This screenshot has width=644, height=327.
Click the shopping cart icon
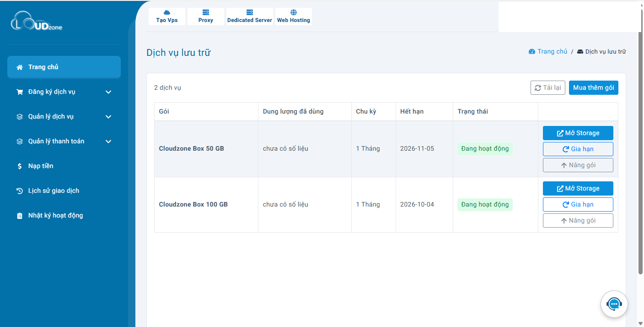[20, 92]
